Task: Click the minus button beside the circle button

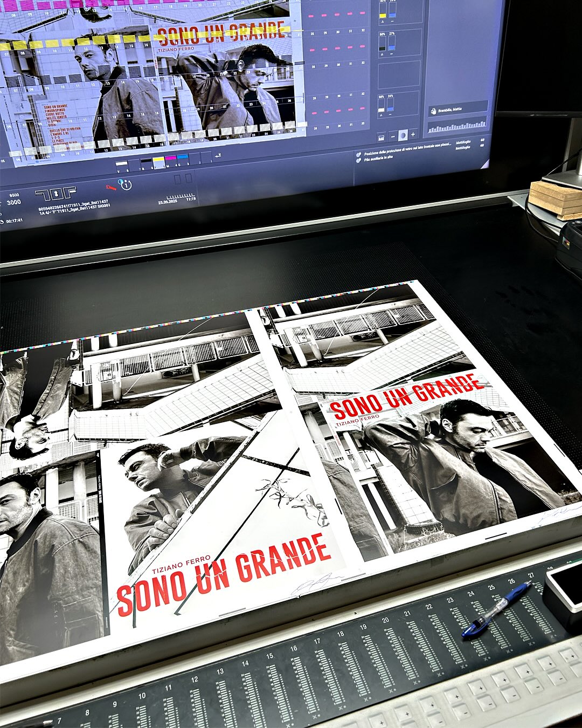Action: click(393, 136)
